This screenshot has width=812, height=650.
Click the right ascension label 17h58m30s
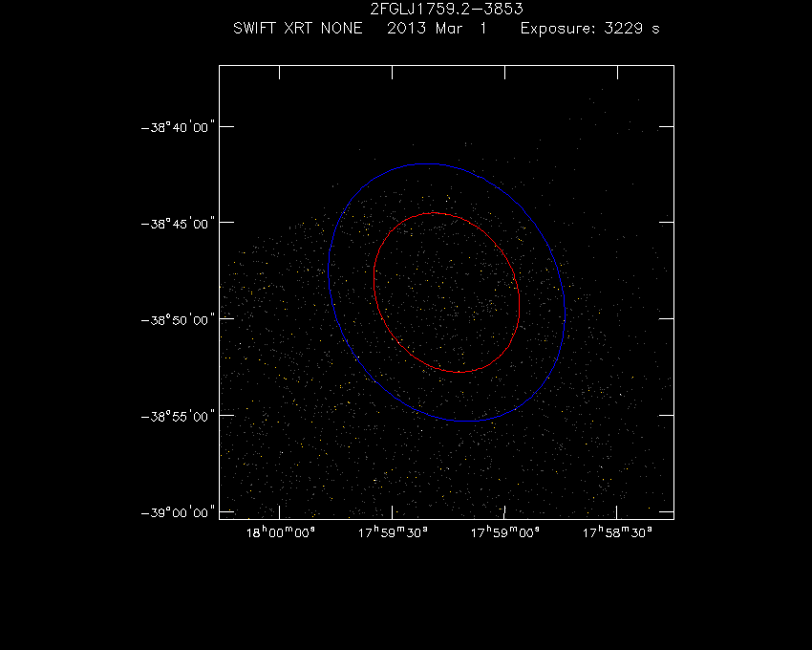pos(617,532)
